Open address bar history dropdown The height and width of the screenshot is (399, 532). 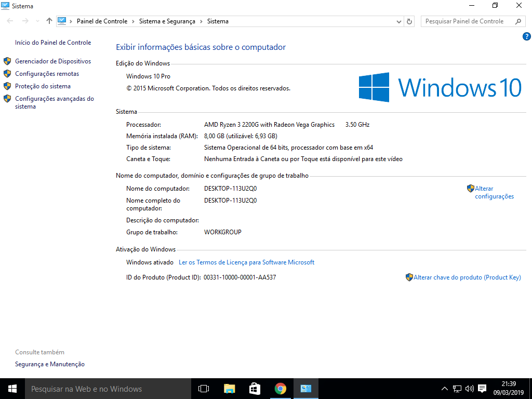pyautogui.click(x=398, y=21)
